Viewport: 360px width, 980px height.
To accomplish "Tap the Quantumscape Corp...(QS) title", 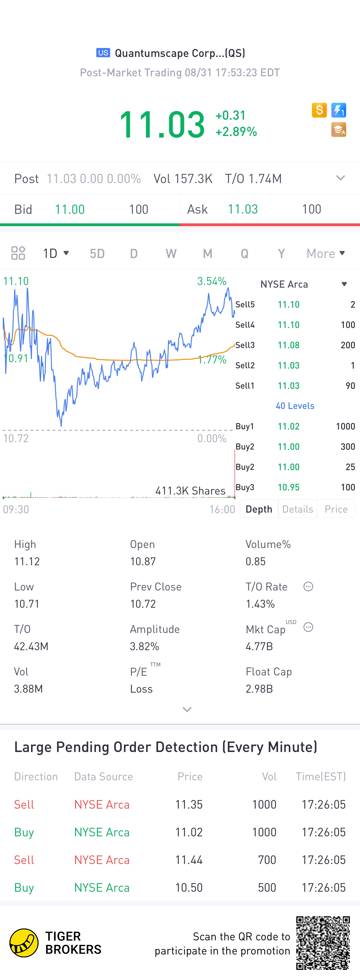I will click(x=180, y=53).
